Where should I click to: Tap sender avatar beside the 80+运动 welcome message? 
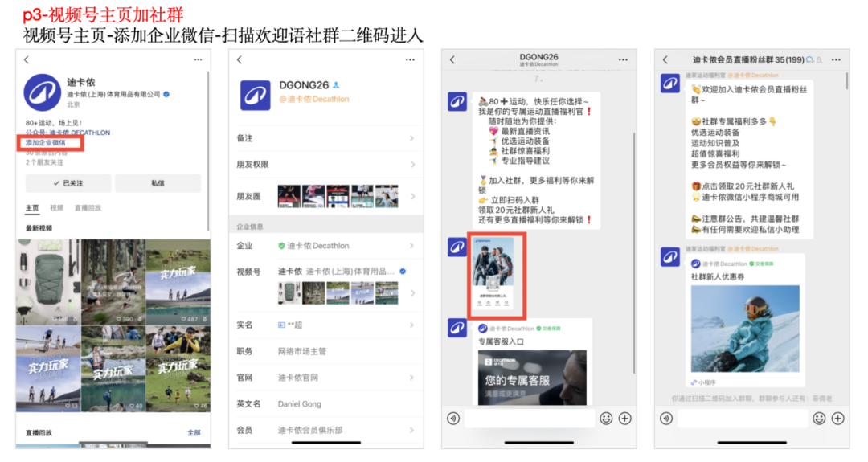point(457,102)
